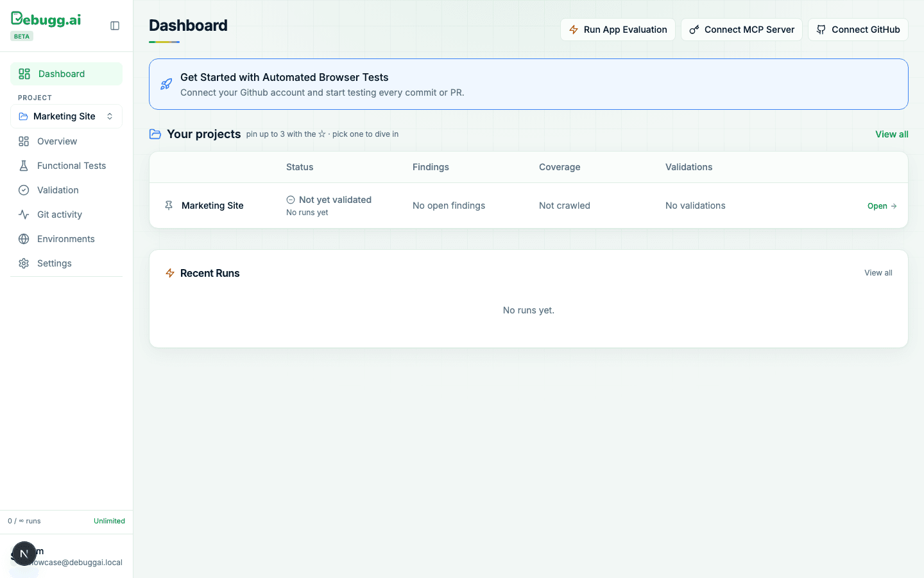924x578 pixels.
Task: Click the Git activity pulse icon
Action: tap(24, 215)
